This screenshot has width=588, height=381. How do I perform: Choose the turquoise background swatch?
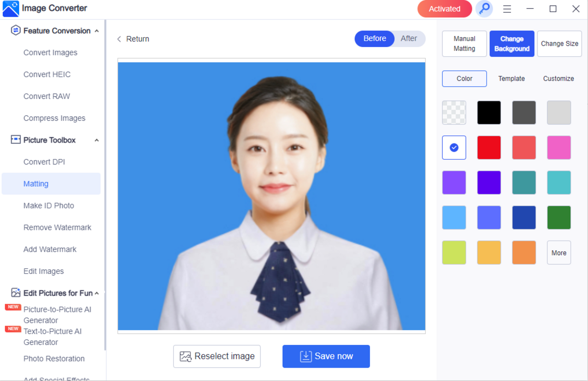tap(559, 182)
